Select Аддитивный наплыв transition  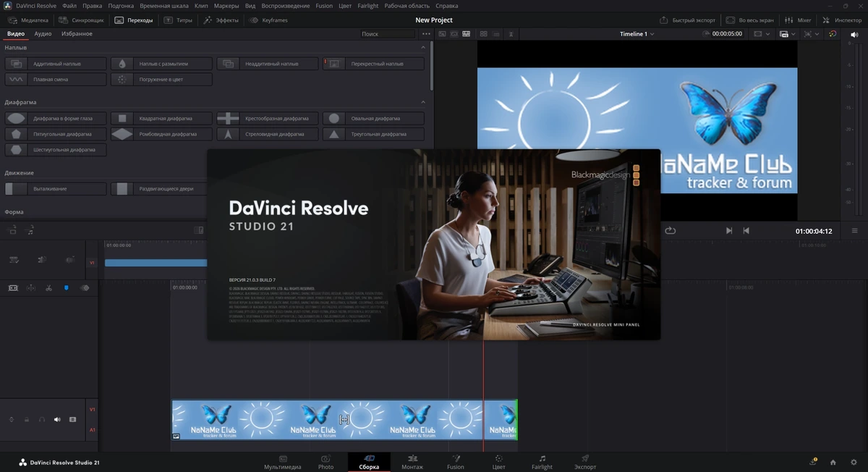(x=56, y=64)
